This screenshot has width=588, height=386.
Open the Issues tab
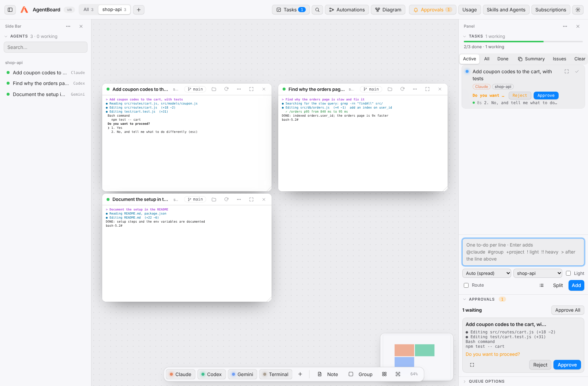559,59
